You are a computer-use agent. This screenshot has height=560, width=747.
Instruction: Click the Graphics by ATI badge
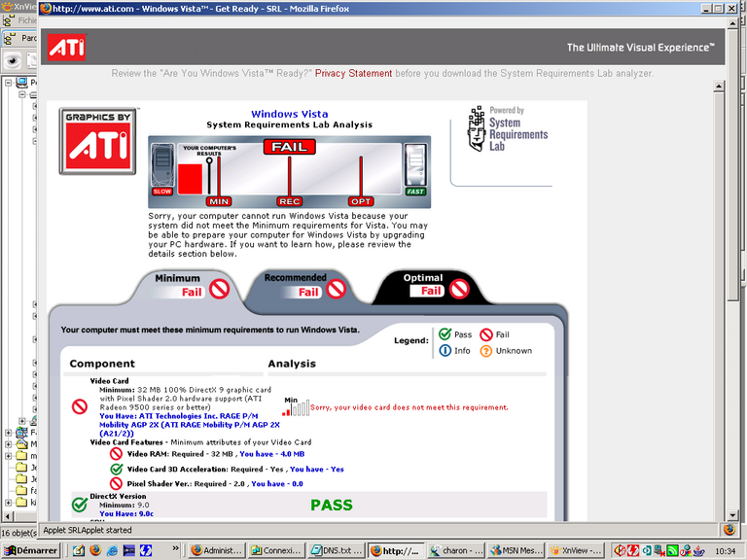coord(98,141)
